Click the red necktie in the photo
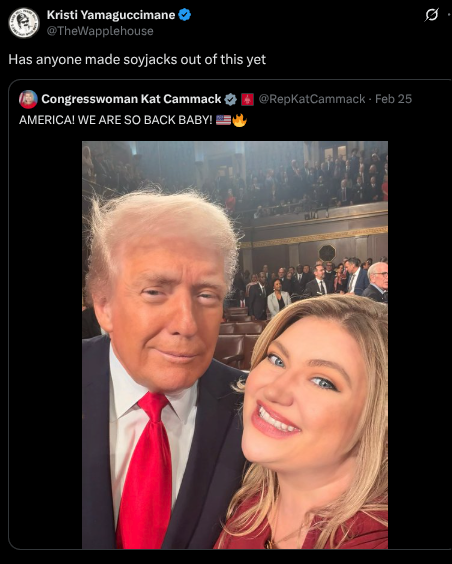The width and height of the screenshot is (452, 564). pos(146,470)
